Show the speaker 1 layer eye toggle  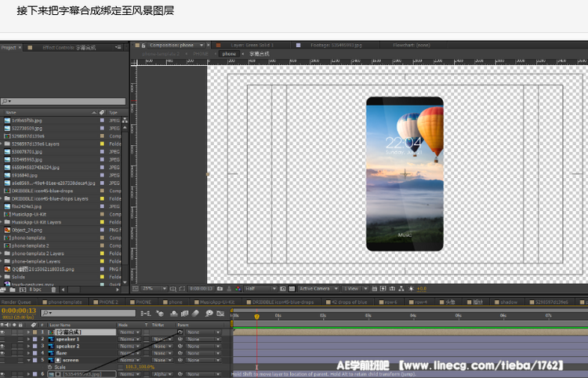pyautogui.click(x=2, y=339)
